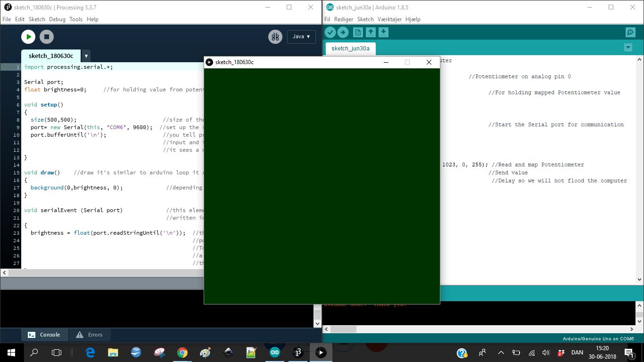Viewport: 644px width, 362px height.
Task: Open the tab arrow menu next to sketch_180630c
Action: click(86, 56)
